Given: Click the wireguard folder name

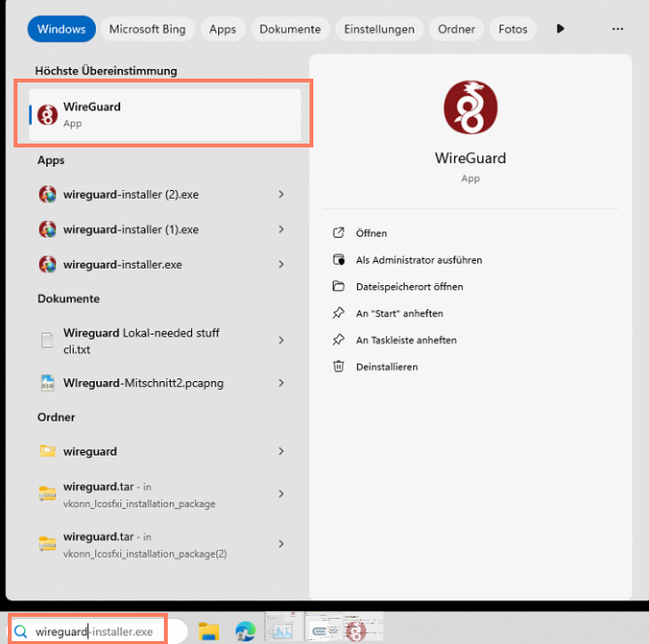Looking at the screenshot, I should point(90,451).
